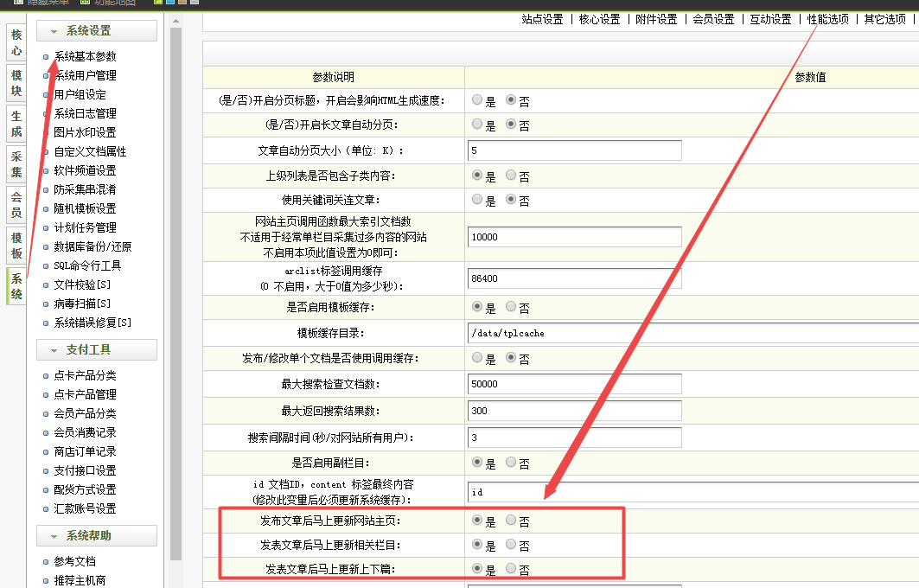Click the 最大返回搜索结果数 input field

pyautogui.click(x=575, y=411)
